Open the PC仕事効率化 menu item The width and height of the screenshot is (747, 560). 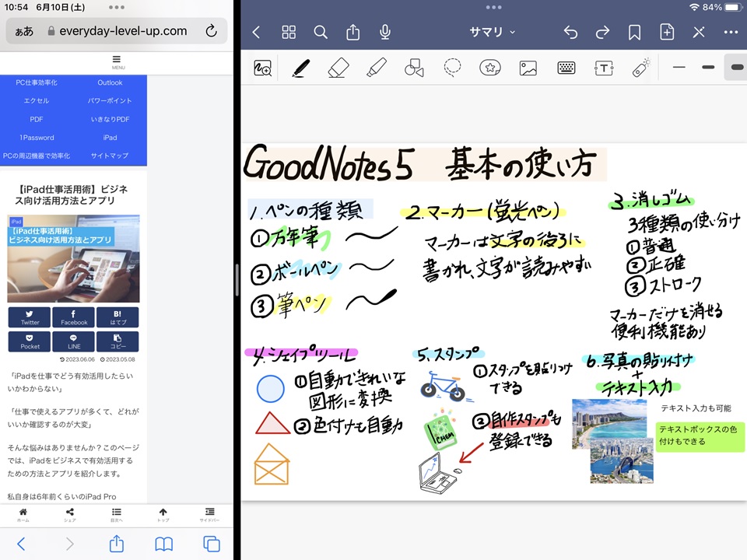37,82
